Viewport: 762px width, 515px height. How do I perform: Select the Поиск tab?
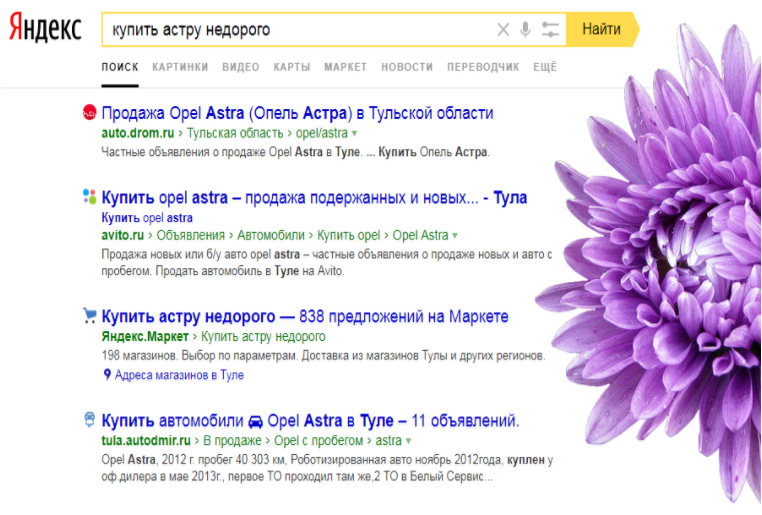pyautogui.click(x=120, y=67)
